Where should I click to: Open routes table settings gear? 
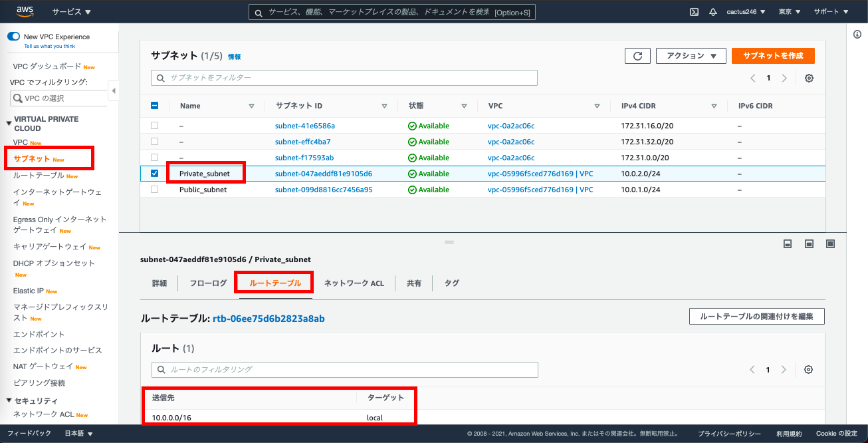(x=809, y=369)
